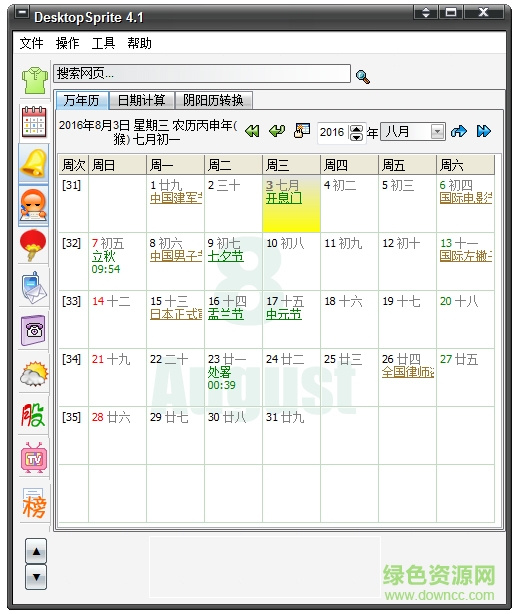The width and height of the screenshot is (518, 614).
Task: Go to next year double-arrow
Action: [x=484, y=131]
